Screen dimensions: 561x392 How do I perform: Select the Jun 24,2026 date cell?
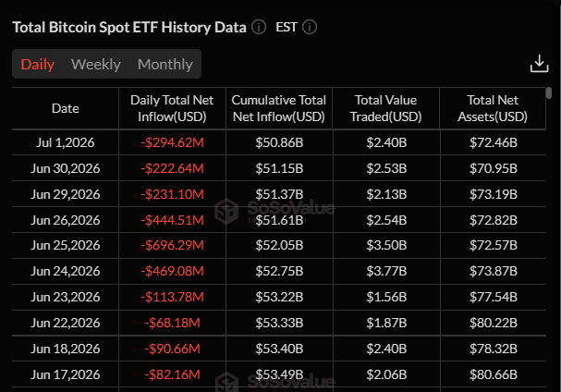(65, 271)
